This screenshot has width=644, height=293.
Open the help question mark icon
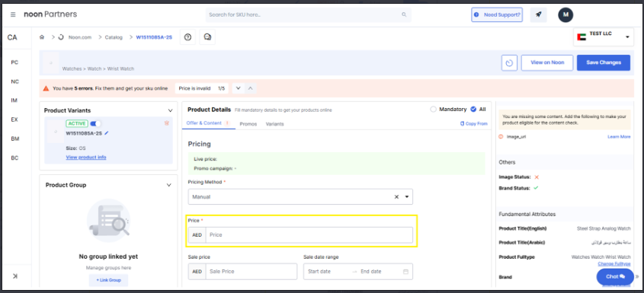point(187,37)
